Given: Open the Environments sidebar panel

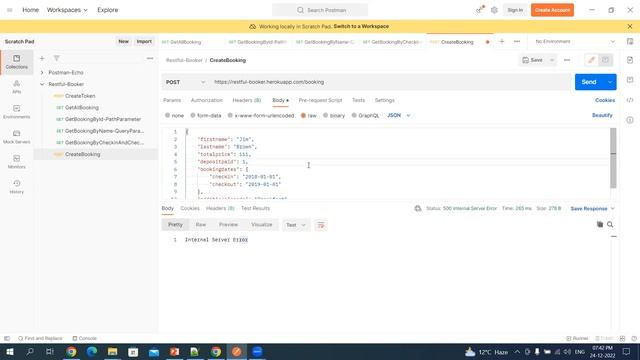Looking at the screenshot, I should (16, 112).
